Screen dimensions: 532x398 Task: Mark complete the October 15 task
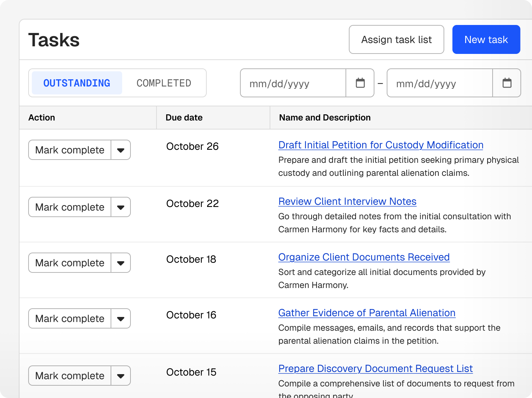pos(70,376)
